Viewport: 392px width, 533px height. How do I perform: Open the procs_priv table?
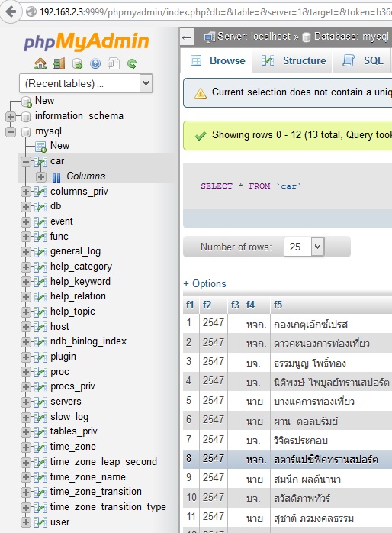click(72, 386)
